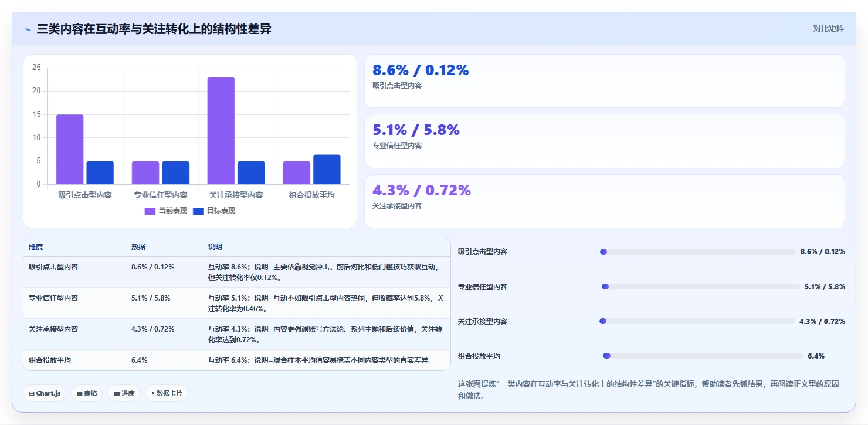868x425 pixels.
Task: Click the large 5.1% / 5.8% card value
Action: point(416,130)
